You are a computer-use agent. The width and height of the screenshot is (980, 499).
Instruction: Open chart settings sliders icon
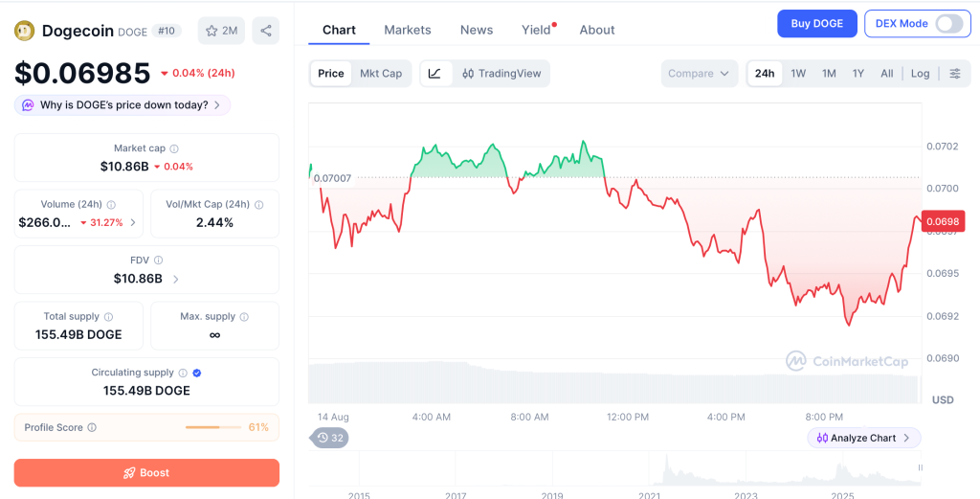[955, 74]
